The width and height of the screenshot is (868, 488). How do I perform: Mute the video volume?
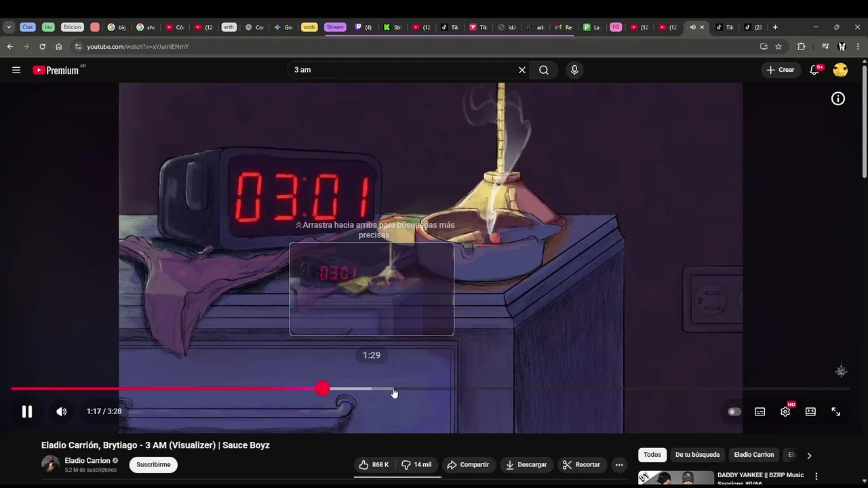click(61, 411)
